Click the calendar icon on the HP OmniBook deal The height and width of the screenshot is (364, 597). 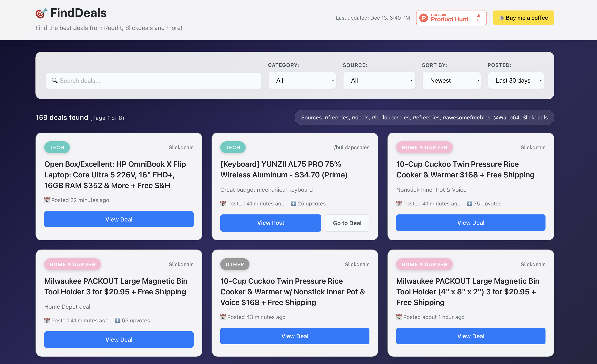pos(47,200)
